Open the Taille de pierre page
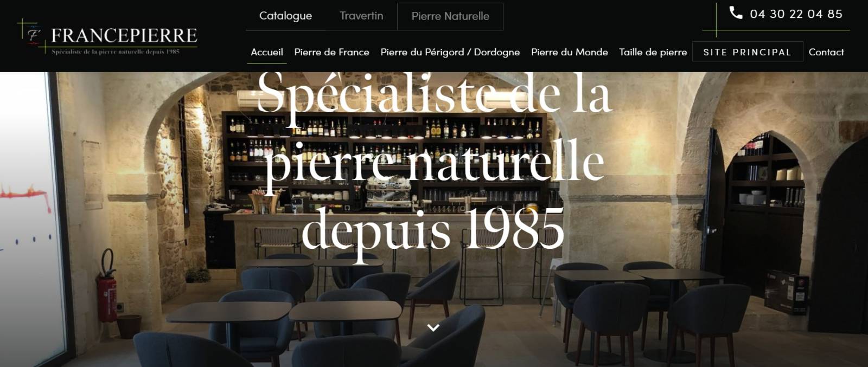Screen dimensions: 868x367 [653, 52]
